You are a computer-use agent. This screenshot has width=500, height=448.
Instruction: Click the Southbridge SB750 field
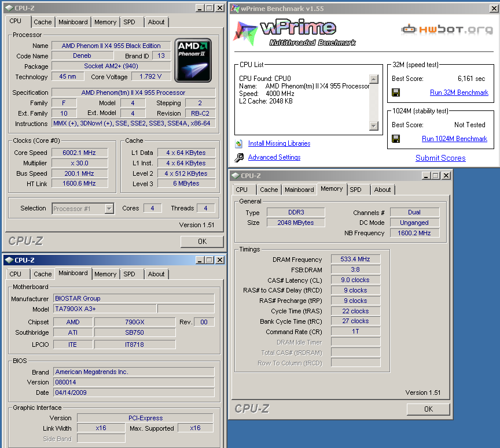click(135, 332)
